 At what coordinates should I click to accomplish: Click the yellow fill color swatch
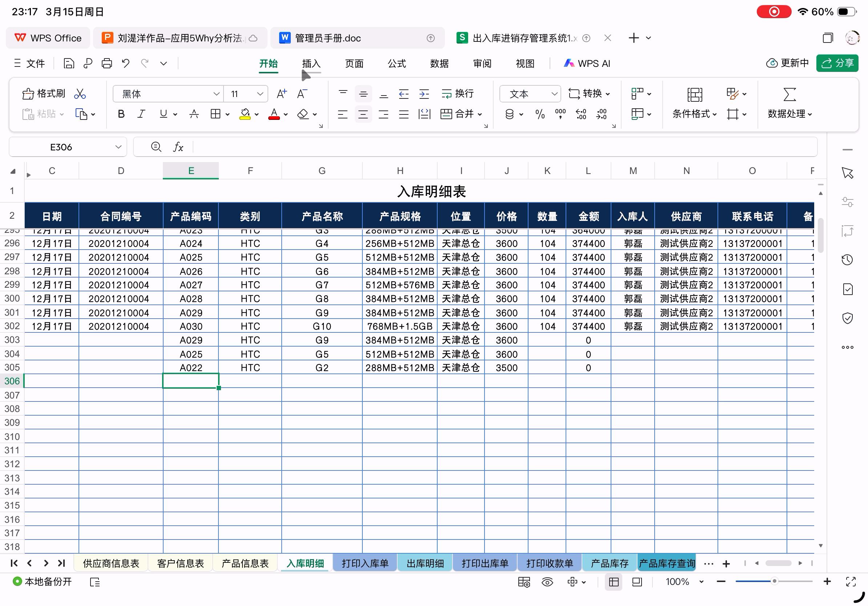tap(245, 114)
